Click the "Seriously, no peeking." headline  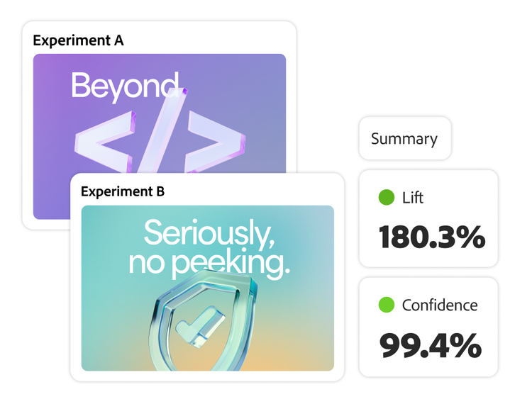(x=209, y=248)
